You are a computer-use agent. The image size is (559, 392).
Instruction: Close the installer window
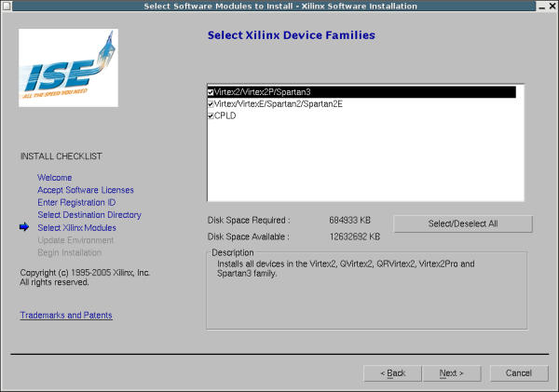coord(552,7)
